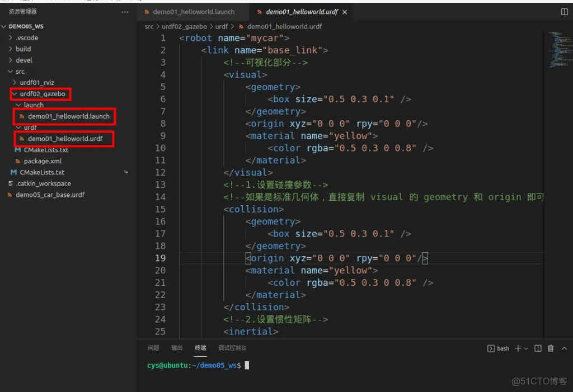Select the demo01_helloworld.urdf editor tab

pyautogui.click(x=302, y=12)
